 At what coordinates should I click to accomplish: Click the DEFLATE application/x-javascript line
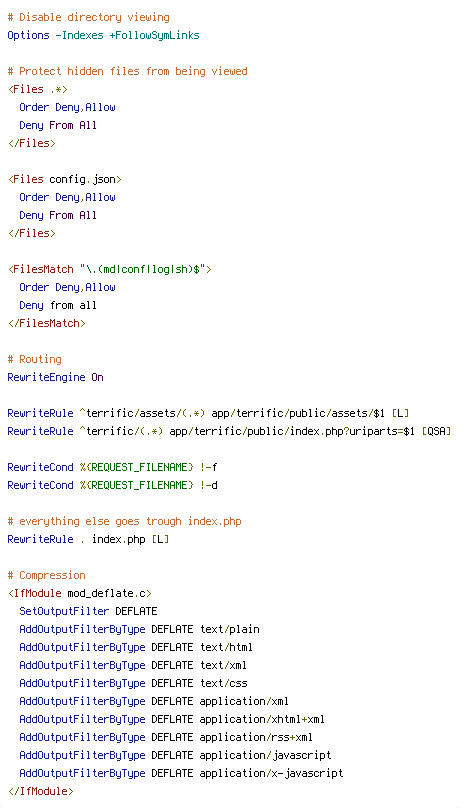(181, 773)
